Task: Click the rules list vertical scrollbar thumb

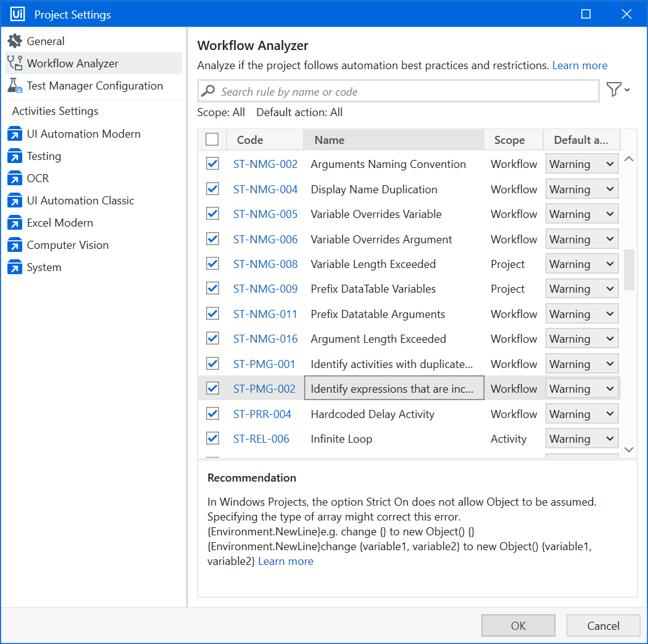Action: point(629,269)
